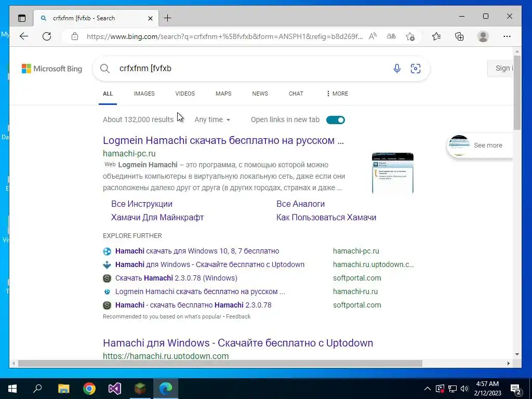Open the Any time filter dropdown
This screenshot has width=532, height=399.
tap(212, 120)
